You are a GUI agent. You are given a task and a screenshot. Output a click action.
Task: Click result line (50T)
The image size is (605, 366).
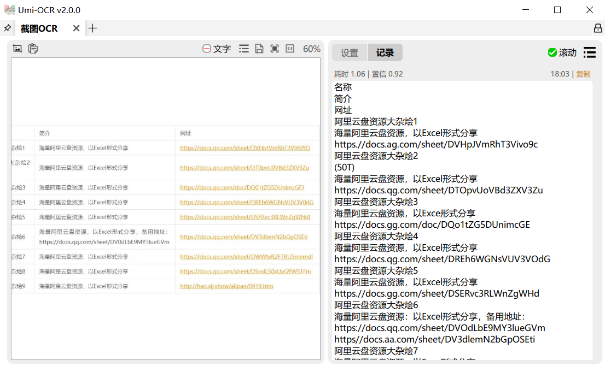click(344, 167)
